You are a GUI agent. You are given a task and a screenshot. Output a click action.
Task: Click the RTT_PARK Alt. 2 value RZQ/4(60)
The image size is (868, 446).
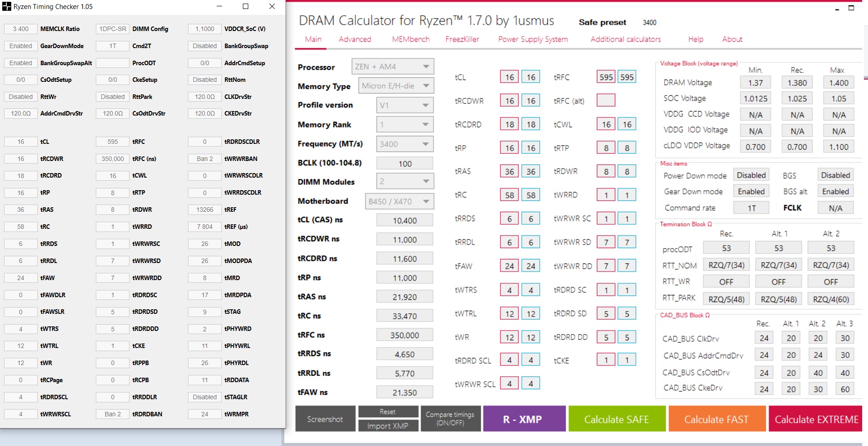point(831,299)
